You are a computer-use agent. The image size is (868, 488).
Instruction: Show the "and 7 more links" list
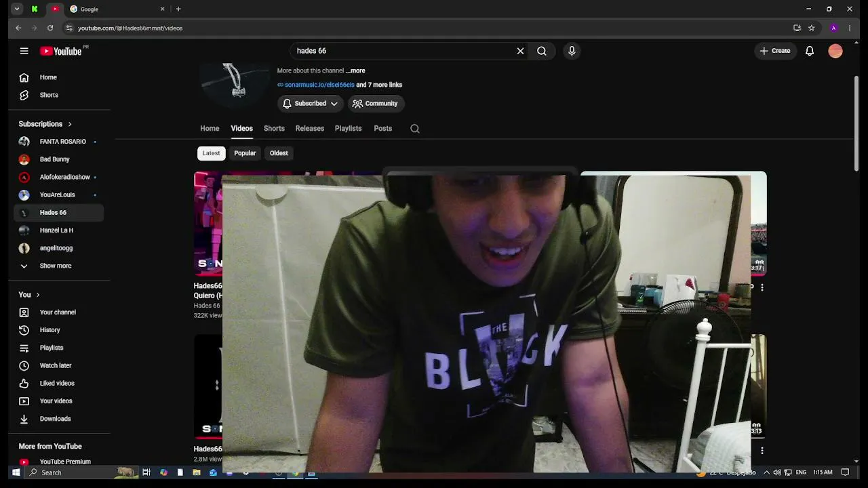pos(379,85)
